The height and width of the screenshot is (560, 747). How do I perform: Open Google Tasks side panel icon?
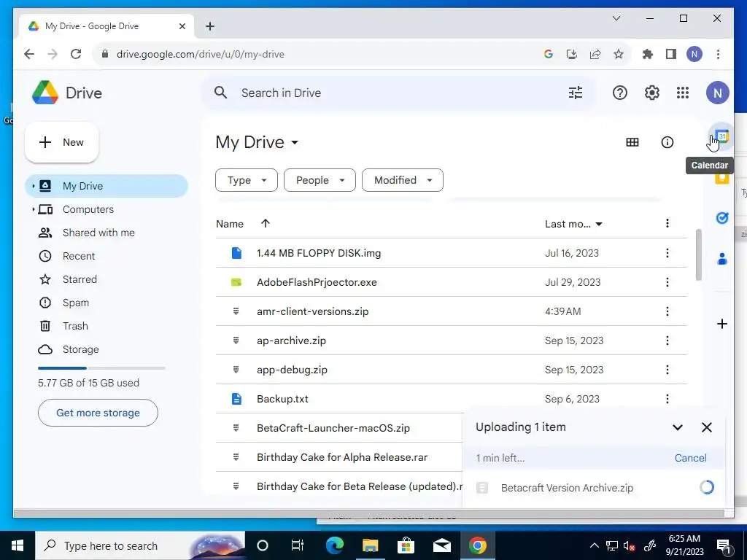(x=721, y=217)
